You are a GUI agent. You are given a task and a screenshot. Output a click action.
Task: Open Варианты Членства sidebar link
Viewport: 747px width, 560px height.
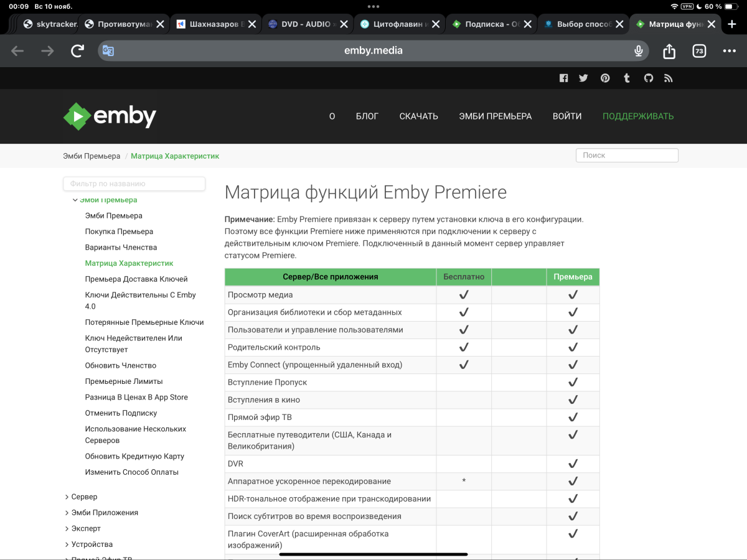point(121,247)
